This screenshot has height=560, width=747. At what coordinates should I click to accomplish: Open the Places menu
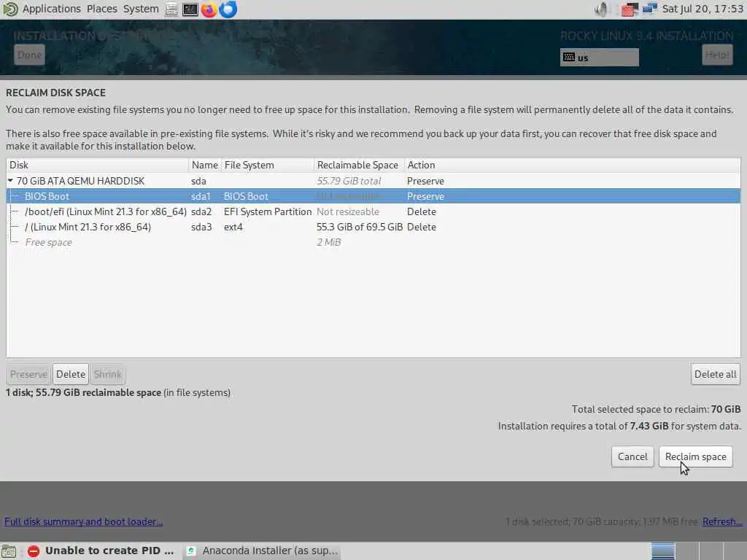click(102, 9)
